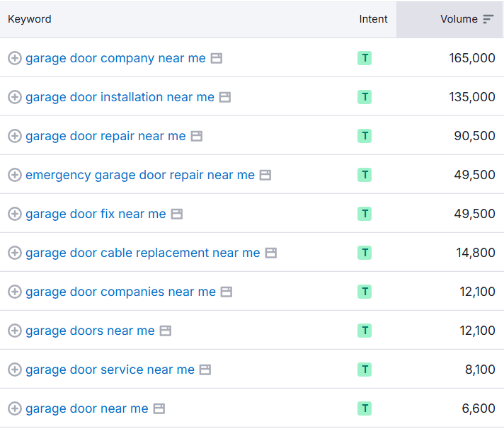Select the 8,100 volume value
This screenshot has height=429, width=504.
click(x=480, y=370)
